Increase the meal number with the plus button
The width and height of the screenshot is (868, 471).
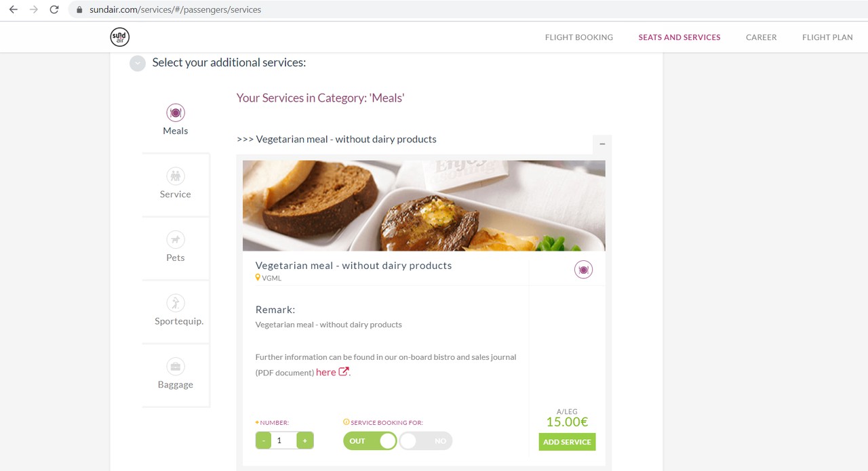click(305, 441)
